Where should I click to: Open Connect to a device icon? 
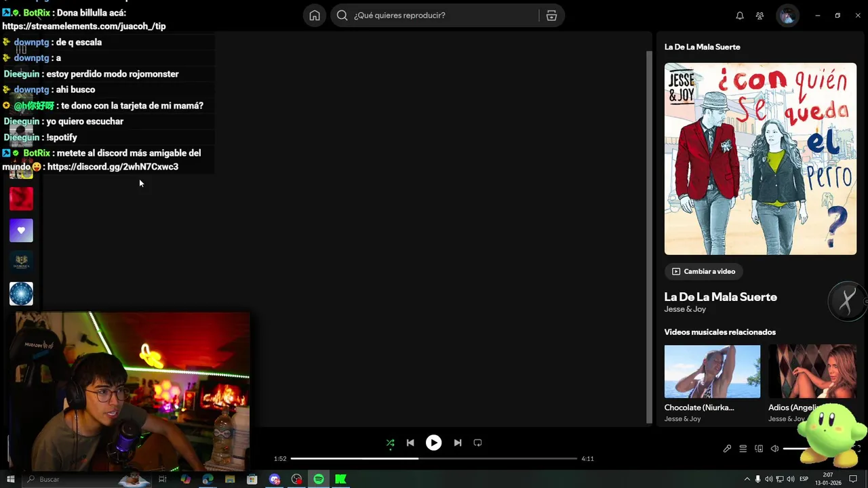[759, 449]
